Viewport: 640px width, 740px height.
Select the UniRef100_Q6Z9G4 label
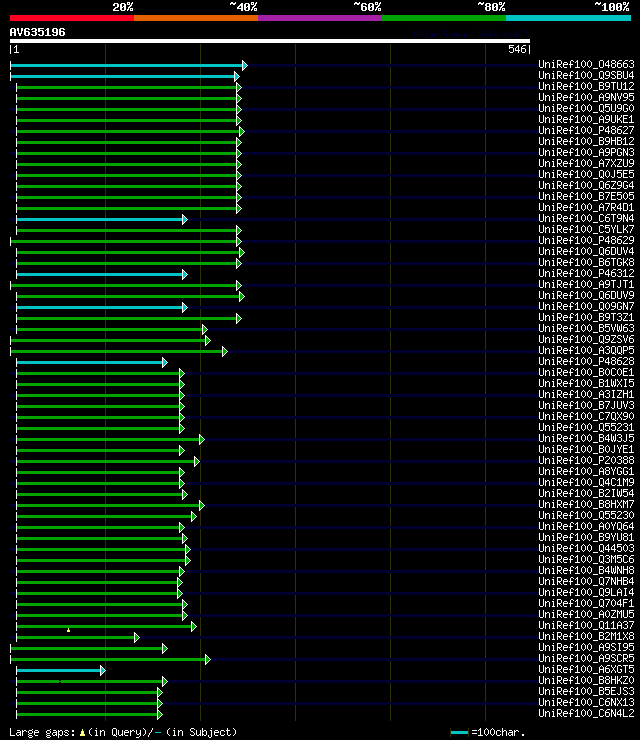586,185
